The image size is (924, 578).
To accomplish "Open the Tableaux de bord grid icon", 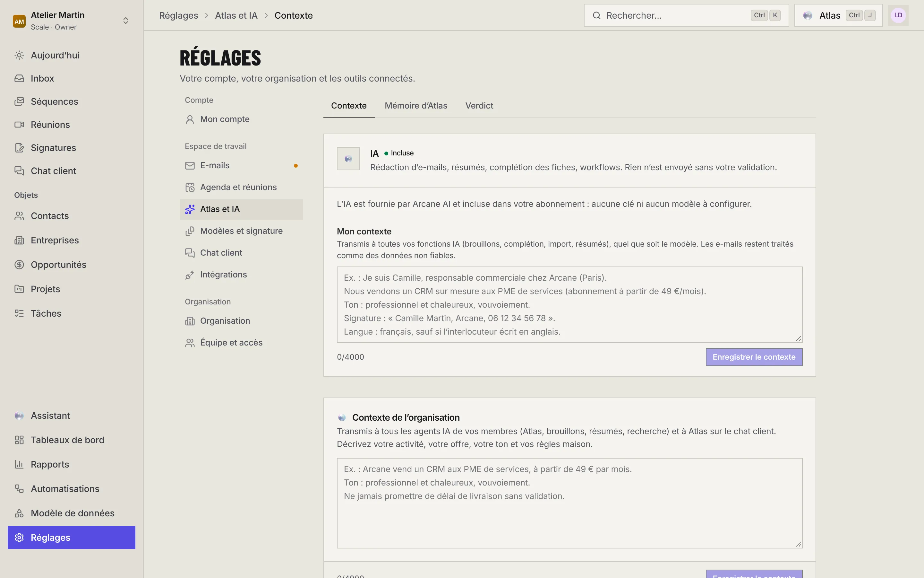I will click(x=19, y=440).
